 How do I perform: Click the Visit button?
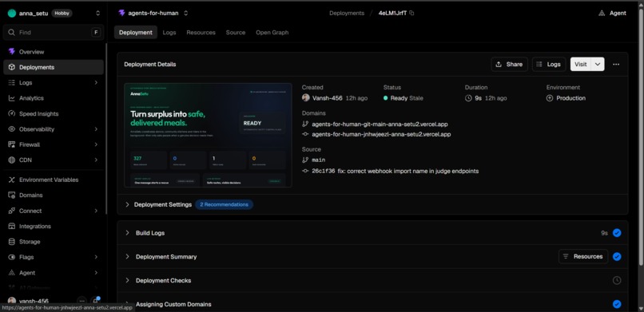click(x=581, y=65)
